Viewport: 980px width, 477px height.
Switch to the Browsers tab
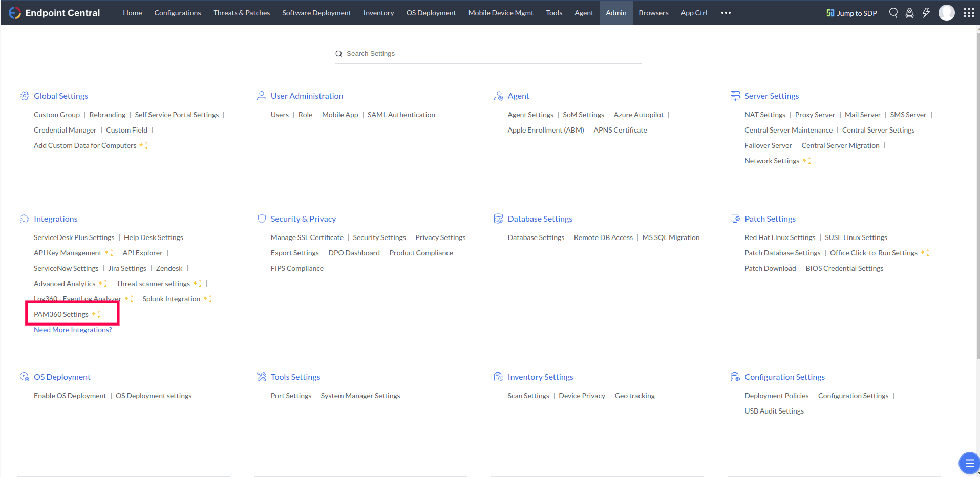pos(654,13)
